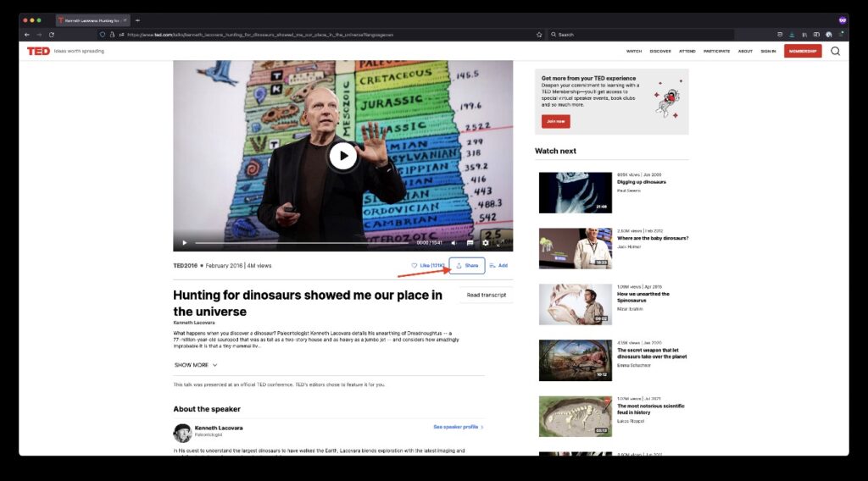Click the TED logo in header
The width and height of the screenshot is (868, 481).
38,51
